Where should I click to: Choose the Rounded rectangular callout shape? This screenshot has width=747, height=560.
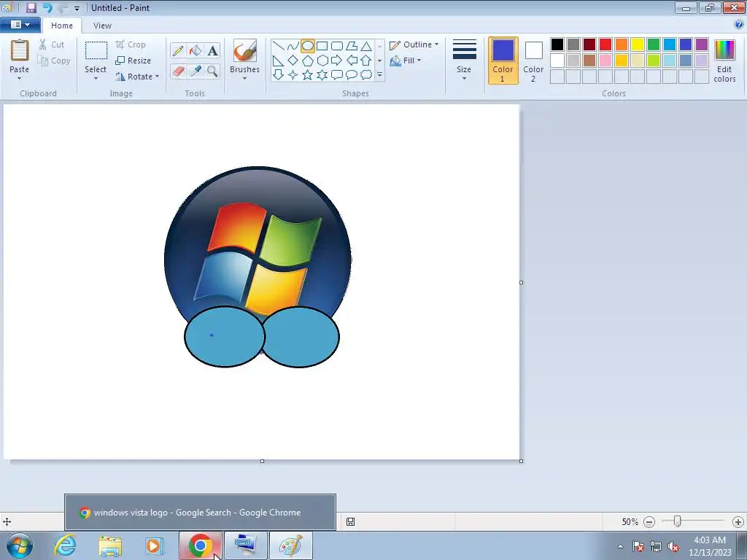(x=337, y=75)
